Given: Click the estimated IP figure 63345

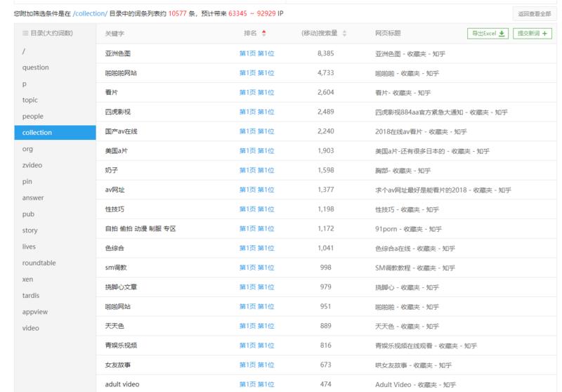Looking at the screenshot, I should pos(237,13).
